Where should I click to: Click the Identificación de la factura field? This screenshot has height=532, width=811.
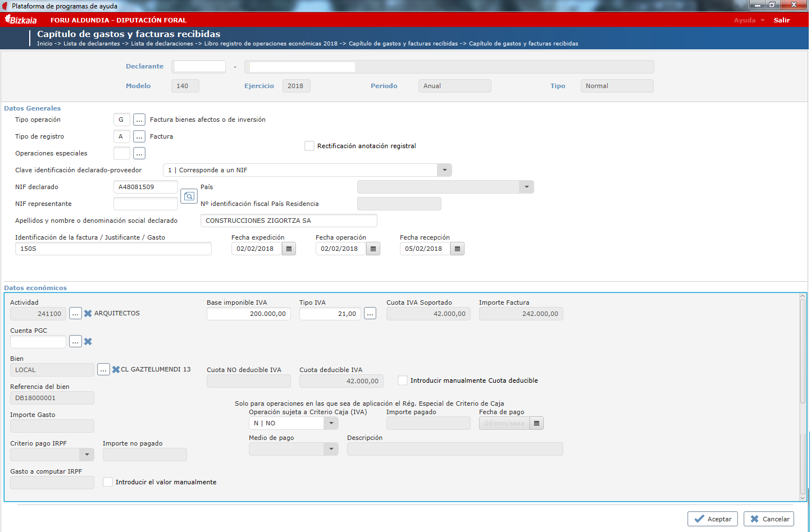(x=113, y=249)
